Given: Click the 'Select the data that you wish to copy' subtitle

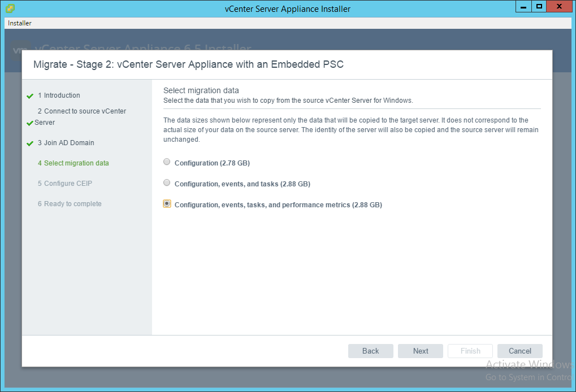Looking at the screenshot, I should 288,101.
